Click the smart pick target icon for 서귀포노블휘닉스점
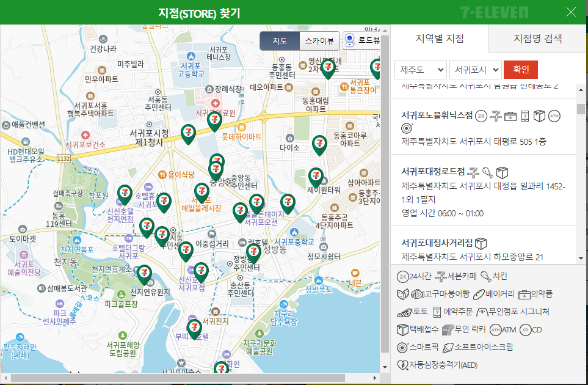Image resolution: width=588 pixels, height=385 pixels. [407, 128]
